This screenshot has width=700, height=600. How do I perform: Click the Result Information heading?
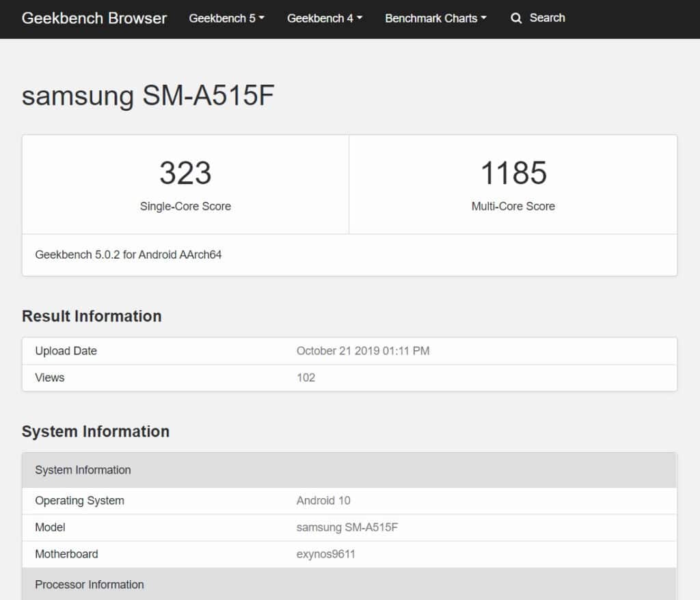pos(92,316)
